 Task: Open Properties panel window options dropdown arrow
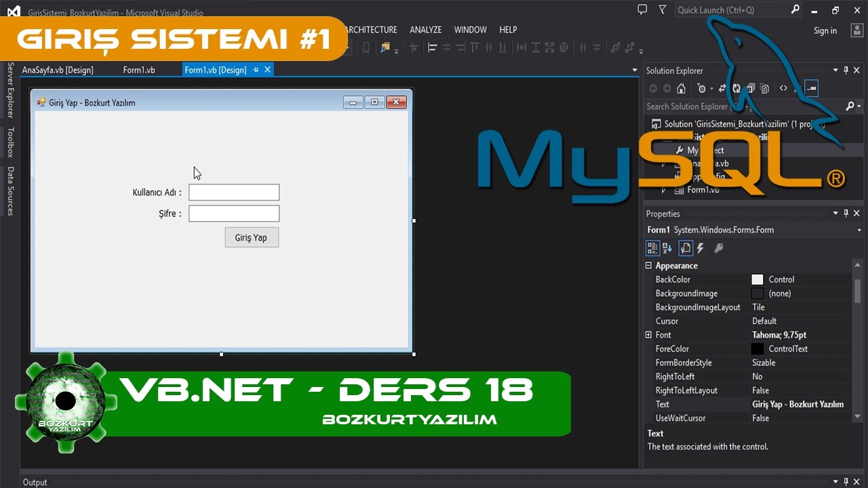(x=835, y=213)
